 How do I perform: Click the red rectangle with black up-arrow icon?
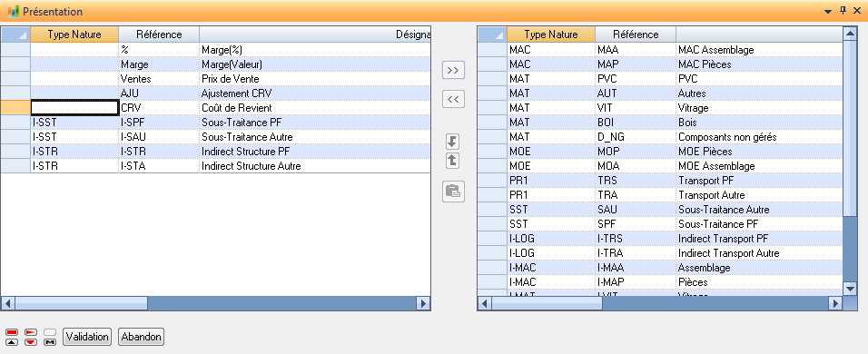[12, 337]
